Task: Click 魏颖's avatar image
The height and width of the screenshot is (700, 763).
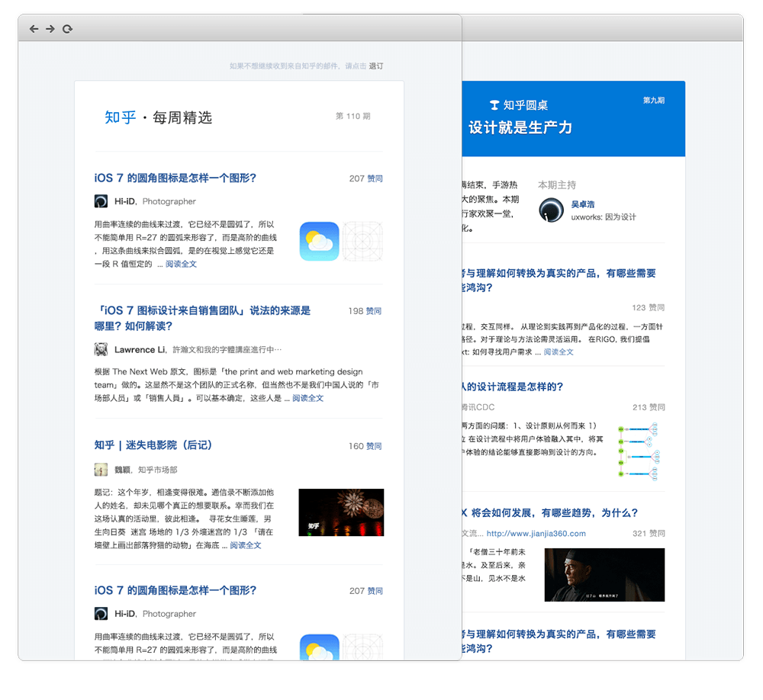Action: [101, 470]
